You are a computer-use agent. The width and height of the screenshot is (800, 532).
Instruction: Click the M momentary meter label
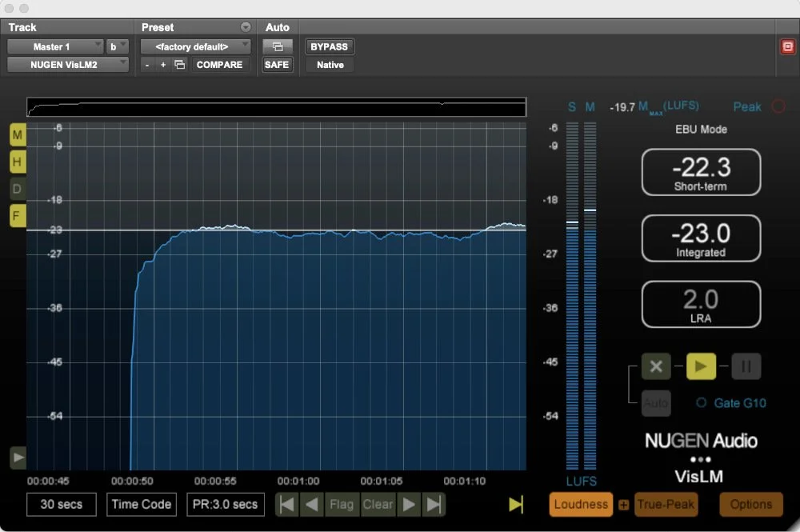click(x=590, y=106)
